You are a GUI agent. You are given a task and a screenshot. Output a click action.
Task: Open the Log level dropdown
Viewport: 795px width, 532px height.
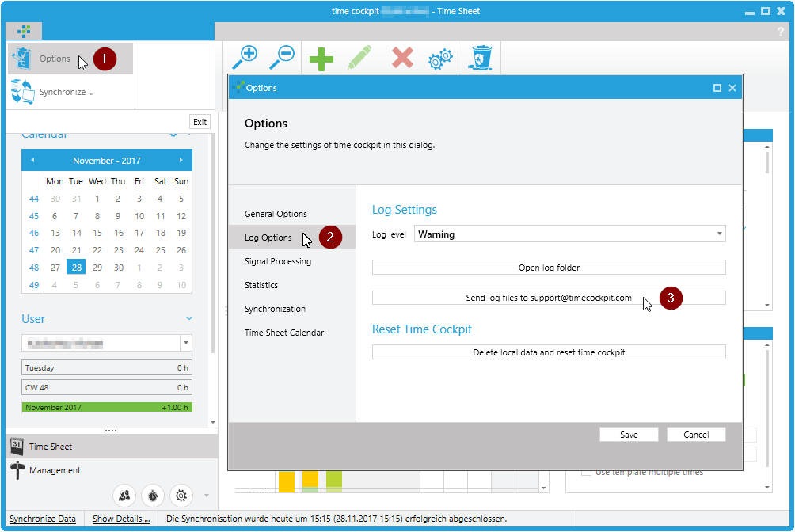coord(570,234)
